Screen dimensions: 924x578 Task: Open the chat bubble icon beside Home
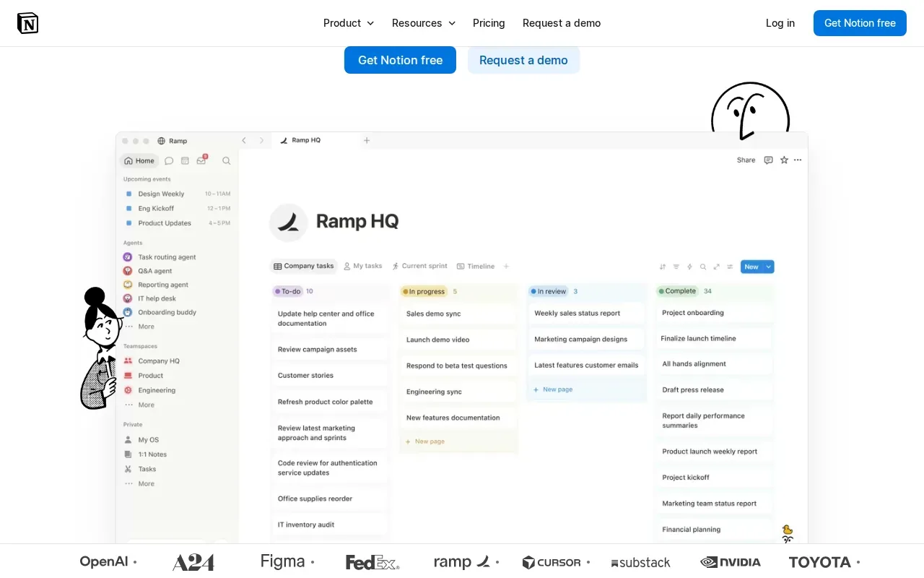pos(169,161)
